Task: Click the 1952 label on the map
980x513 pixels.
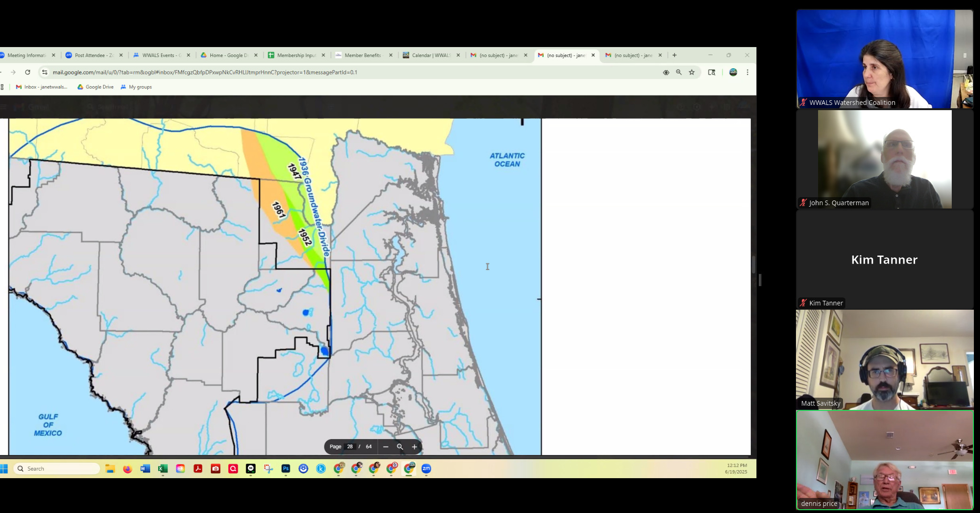Action: click(305, 237)
